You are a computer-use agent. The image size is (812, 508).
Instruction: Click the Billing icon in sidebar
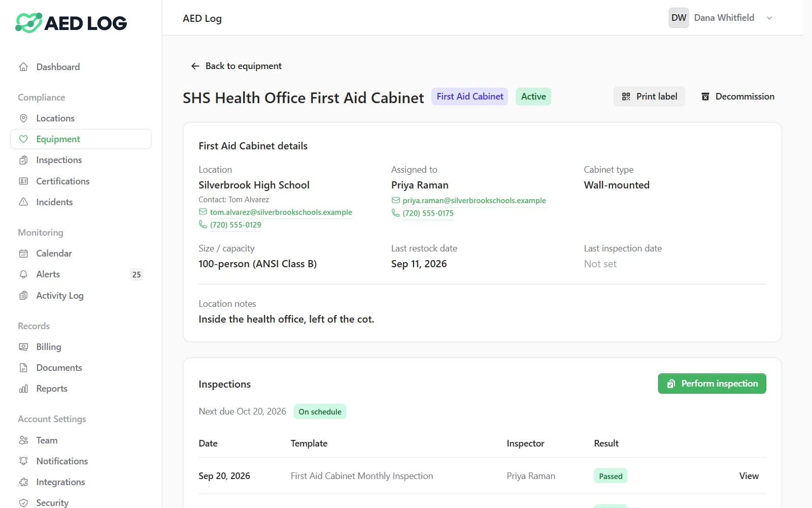tap(23, 347)
